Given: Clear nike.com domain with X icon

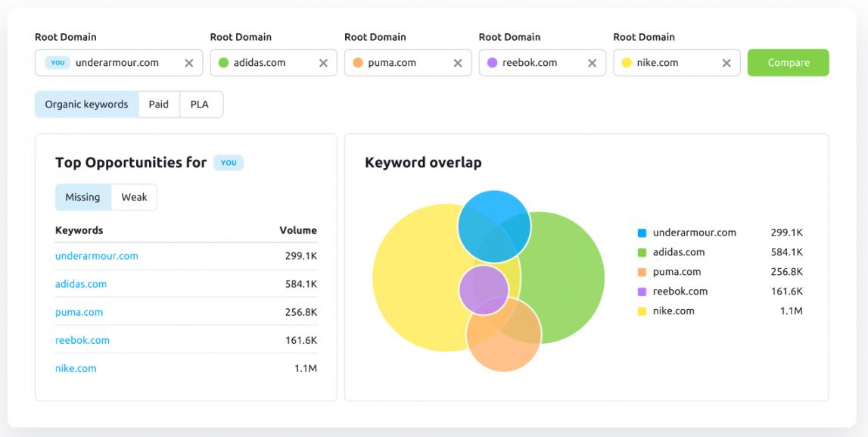Looking at the screenshot, I should point(726,64).
